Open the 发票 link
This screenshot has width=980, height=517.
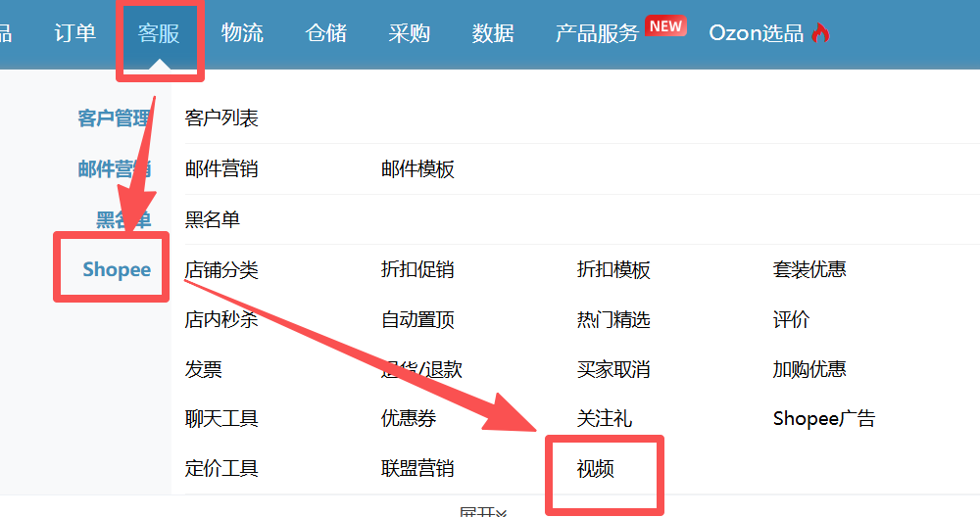(203, 369)
